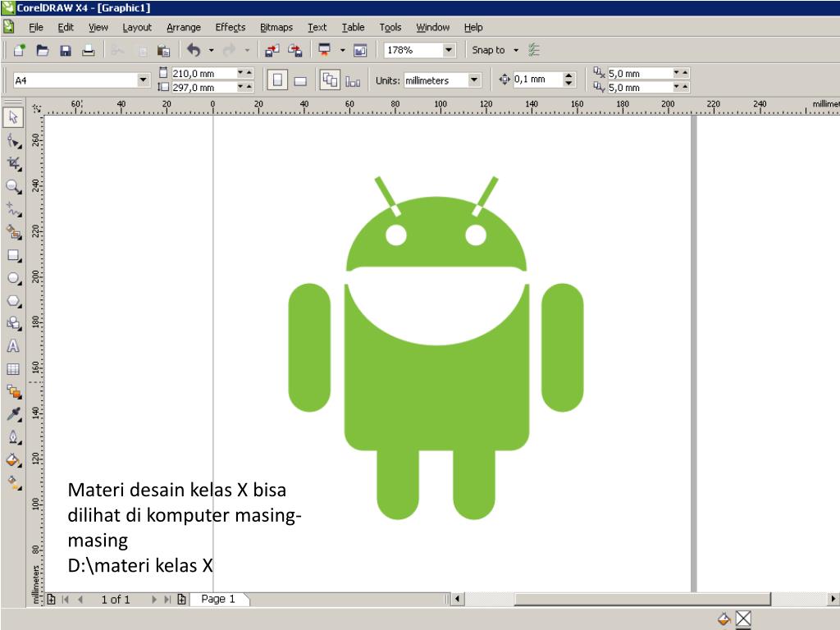Select the Shape tool

tap(13, 140)
